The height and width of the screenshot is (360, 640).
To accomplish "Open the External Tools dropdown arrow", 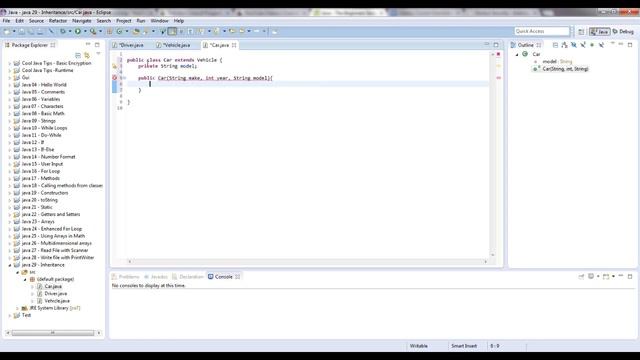I will (100, 31).
